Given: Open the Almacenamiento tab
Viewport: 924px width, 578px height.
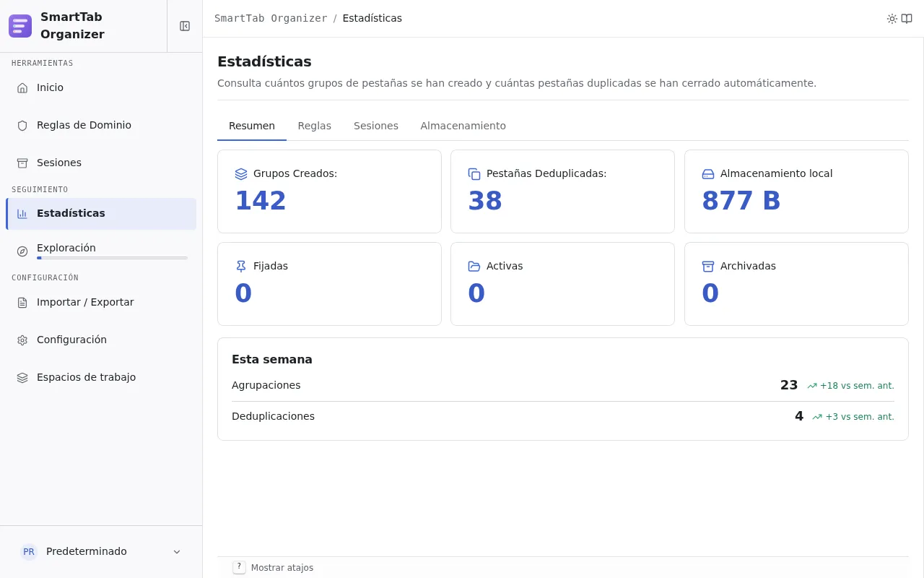Looking at the screenshot, I should pyautogui.click(x=463, y=126).
